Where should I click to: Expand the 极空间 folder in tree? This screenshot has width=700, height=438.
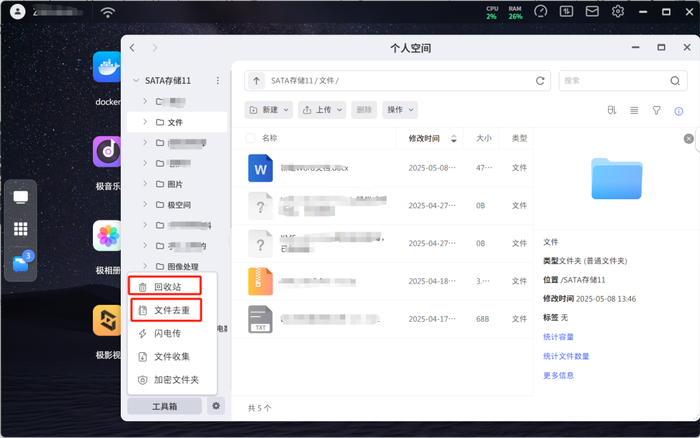click(145, 204)
